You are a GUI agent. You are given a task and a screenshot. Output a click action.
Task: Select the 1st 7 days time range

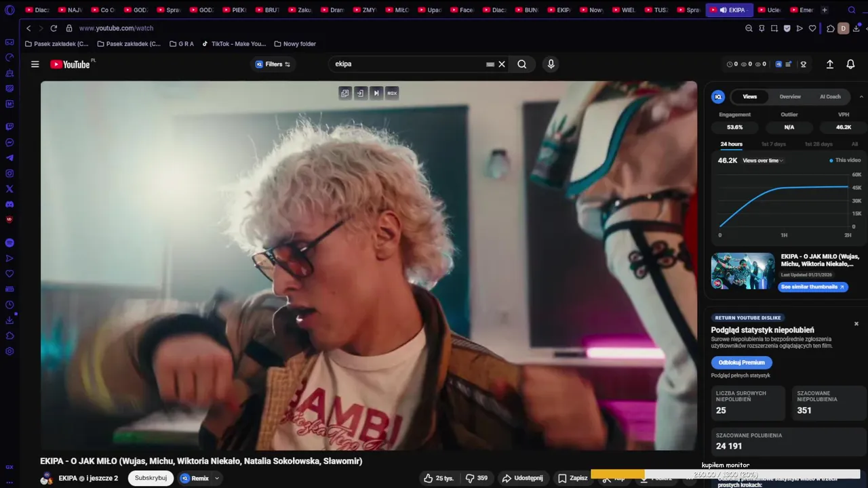774,144
